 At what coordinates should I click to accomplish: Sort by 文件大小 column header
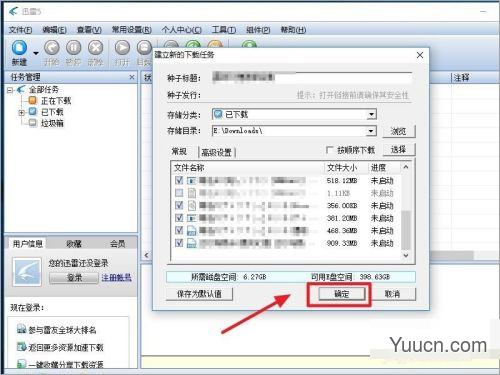coord(346,168)
